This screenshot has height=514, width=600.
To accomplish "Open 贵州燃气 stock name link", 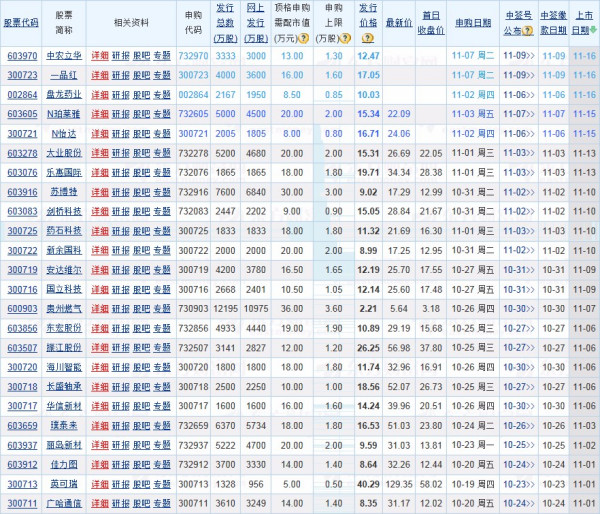I will click(63, 309).
